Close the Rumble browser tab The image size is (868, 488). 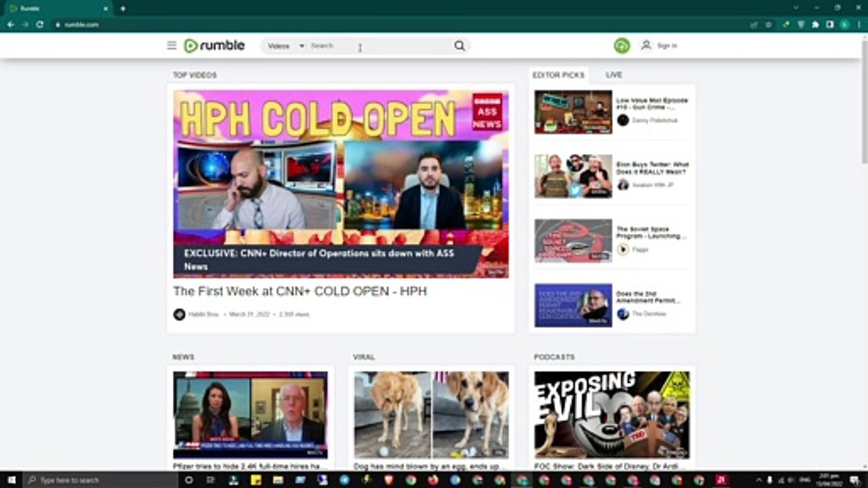point(105,8)
